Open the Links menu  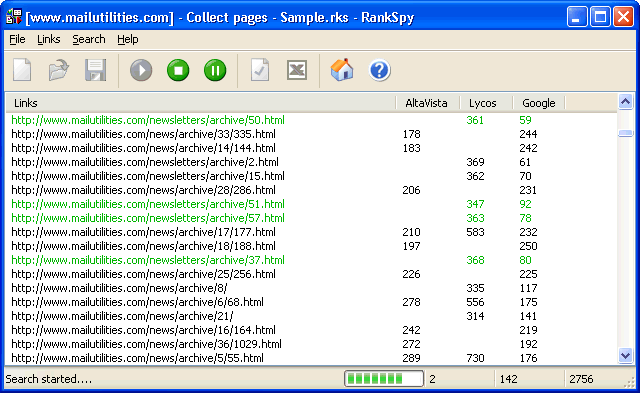(x=49, y=39)
